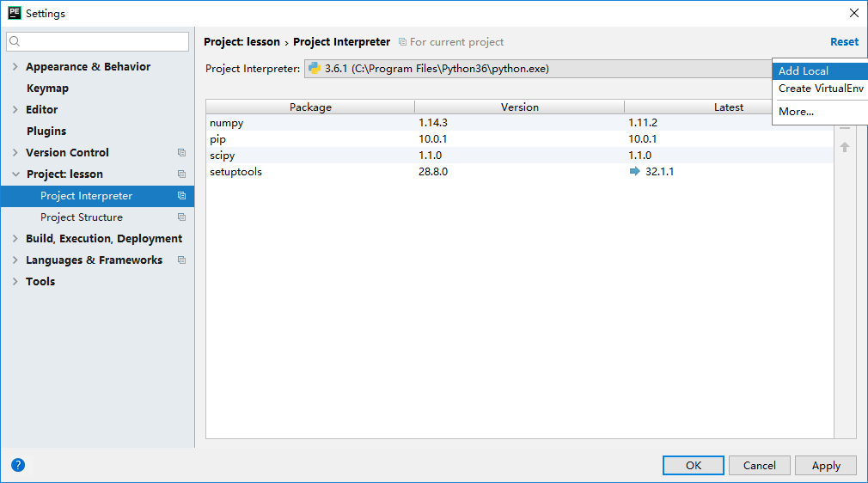Open the Project Interpreter dropdown showing 3.6.1
The height and width of the screenshot is (483, 868).
(538, 69)
